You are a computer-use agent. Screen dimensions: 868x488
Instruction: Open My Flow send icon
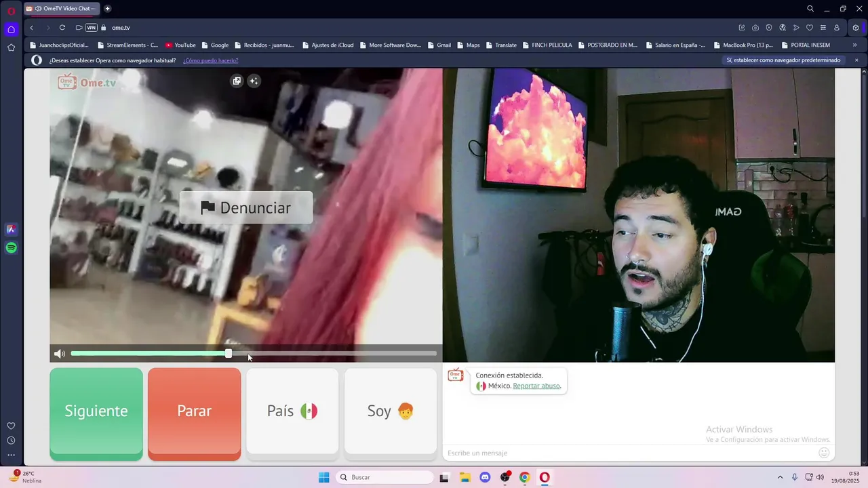click(796, 28)
